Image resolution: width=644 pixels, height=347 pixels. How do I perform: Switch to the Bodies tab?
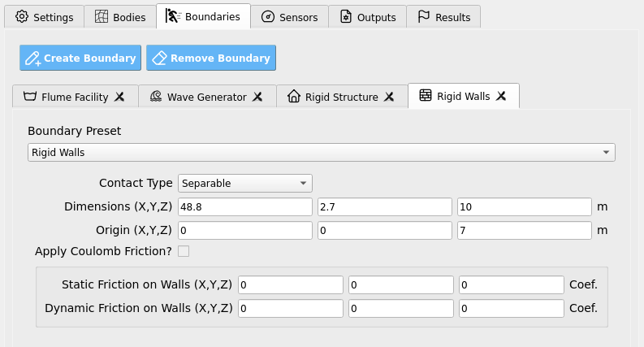[x=120, y=17]
